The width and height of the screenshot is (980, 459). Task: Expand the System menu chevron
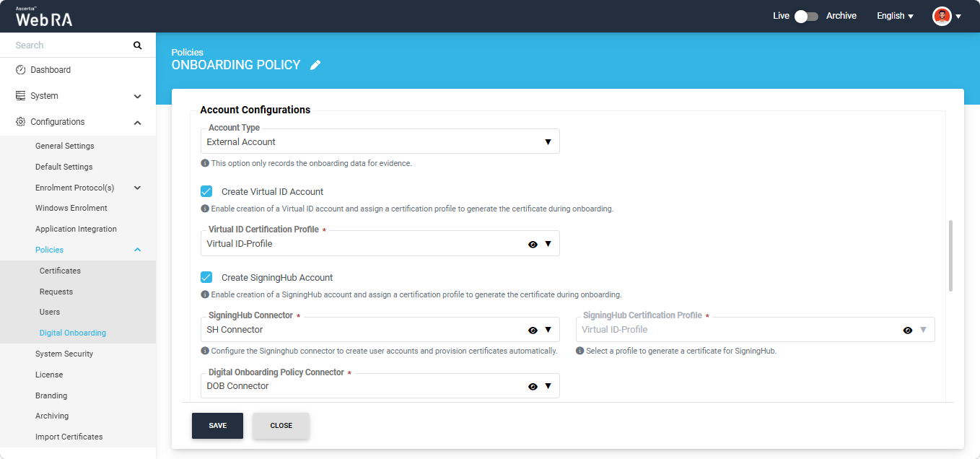click(137, 96)
